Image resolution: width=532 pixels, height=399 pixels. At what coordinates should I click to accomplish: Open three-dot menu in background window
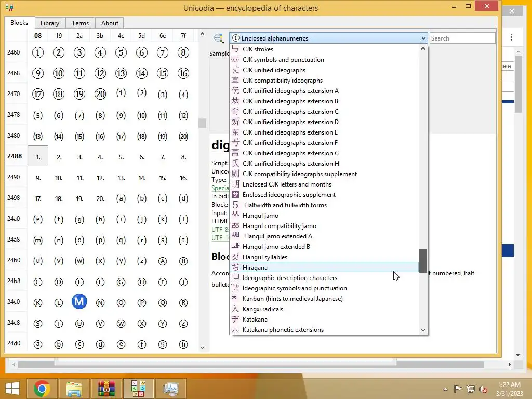511,37
